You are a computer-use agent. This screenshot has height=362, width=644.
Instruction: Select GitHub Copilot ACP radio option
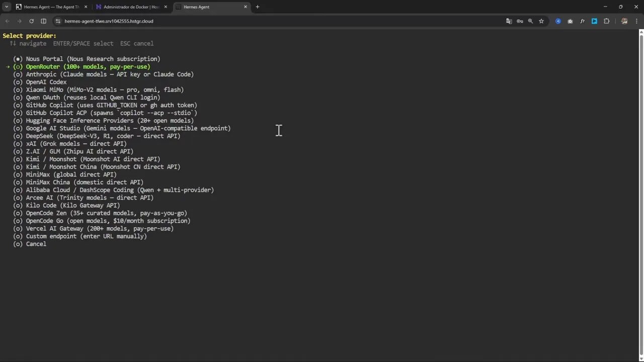pos(105,113)
